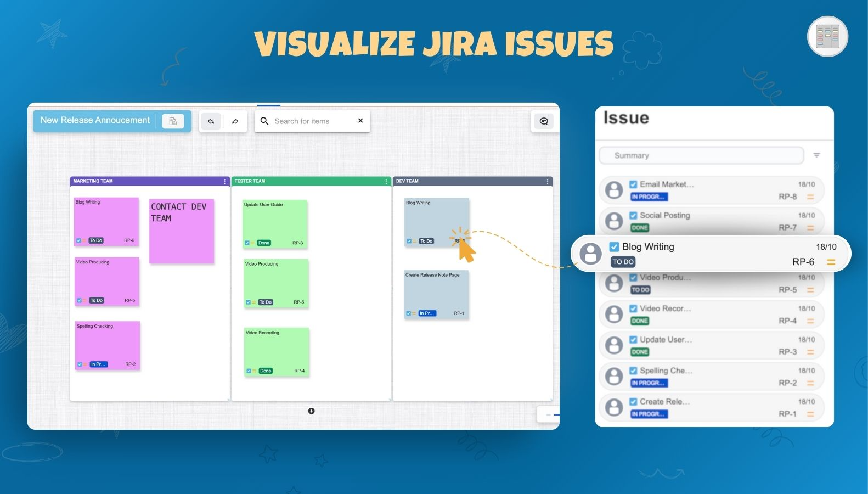Click the 18/10 date on the highlighted Blog Writing issue
Screen dimensions: 868x494
coord(826,247)
